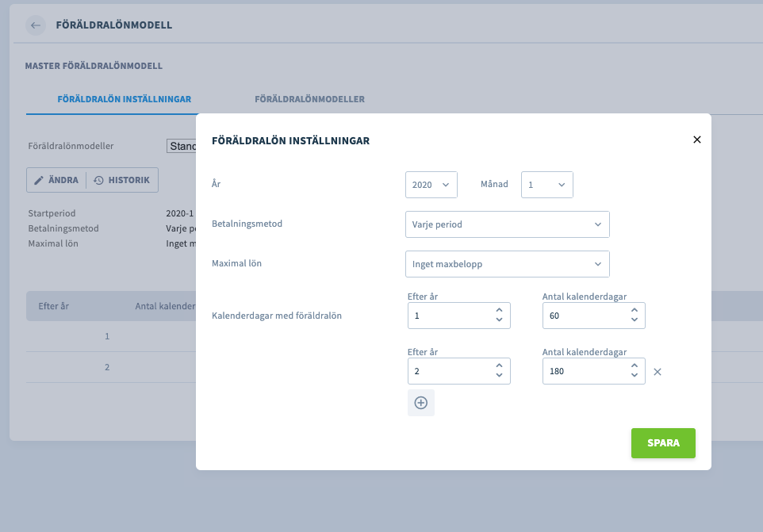
Task: Click second Efter år input field
Action: (459, 371)
